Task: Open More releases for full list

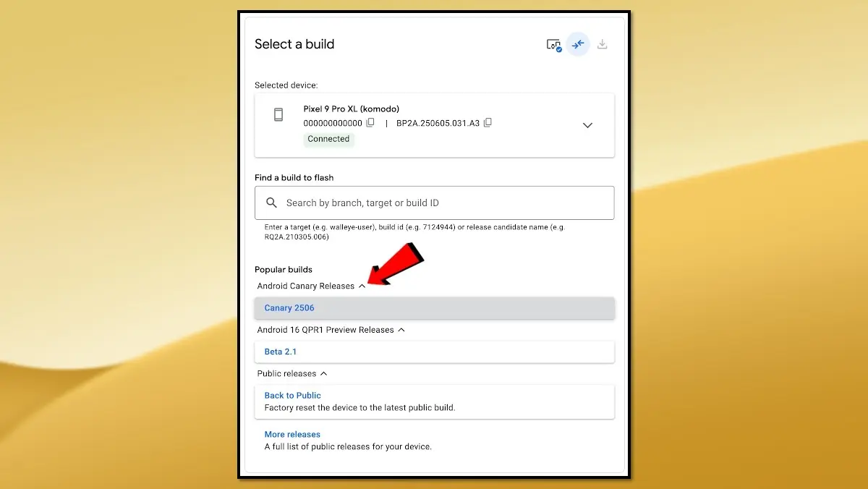Action: (x=292, y=434)
